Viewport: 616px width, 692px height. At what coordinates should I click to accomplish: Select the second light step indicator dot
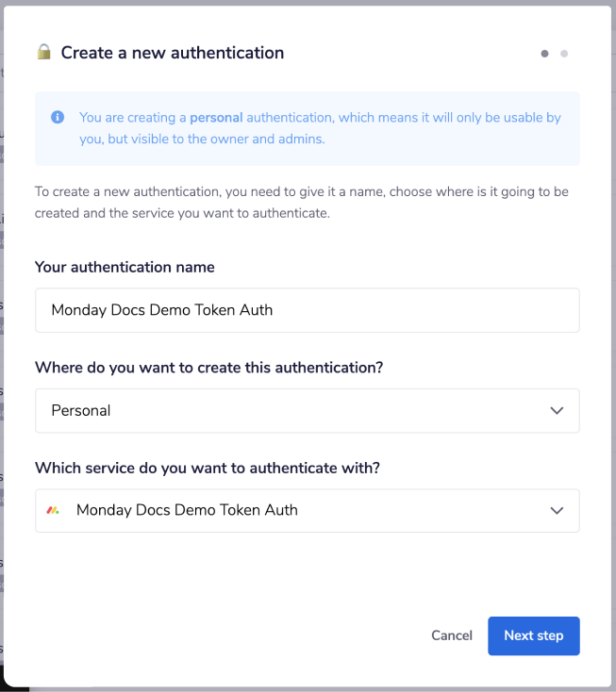coord(564,54)
